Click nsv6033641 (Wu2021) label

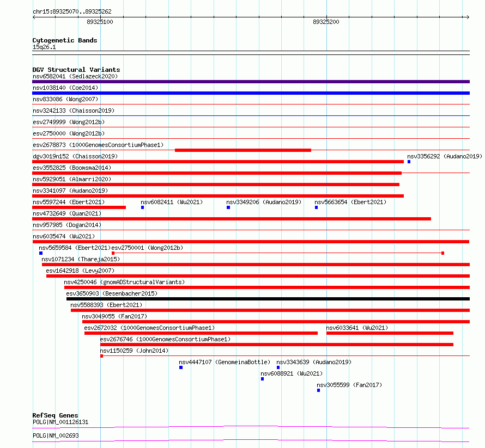[357, 328]
